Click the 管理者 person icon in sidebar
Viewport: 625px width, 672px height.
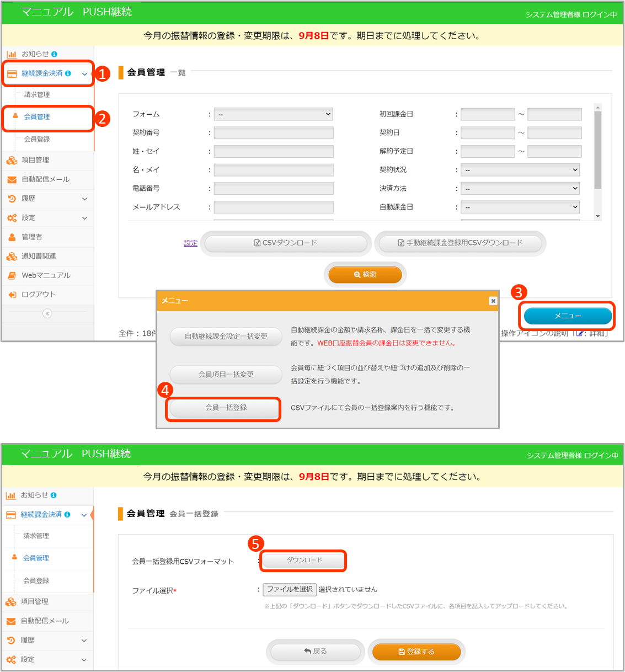pyautogui.click(x=12, y=237)
